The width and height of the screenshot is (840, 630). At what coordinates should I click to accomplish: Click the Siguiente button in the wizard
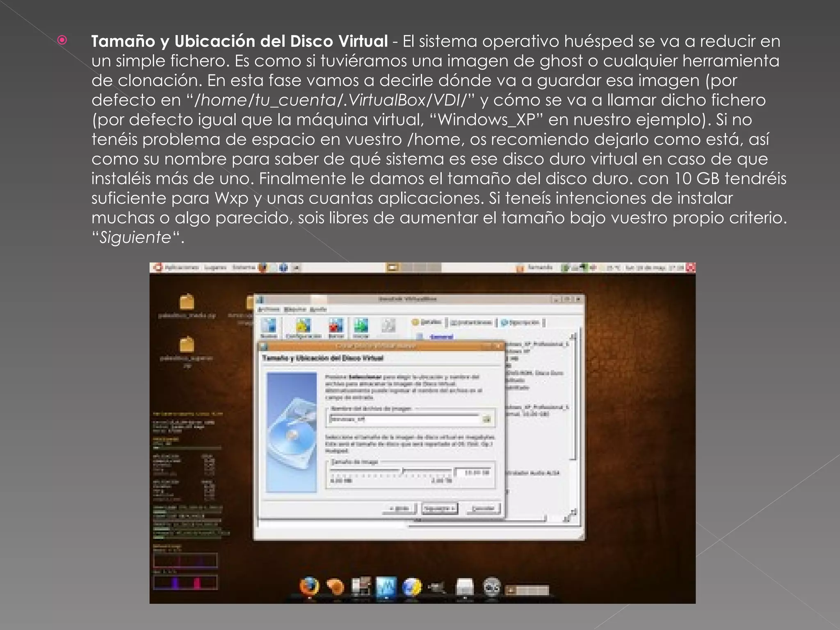tap(439, 509)
